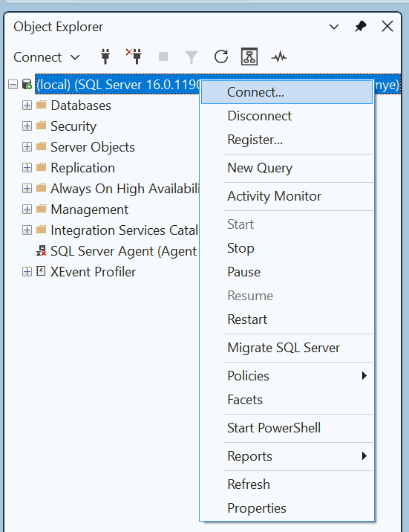Expand the Replication folder
This screenshot has height=532, width=409.
pos(27,168)
